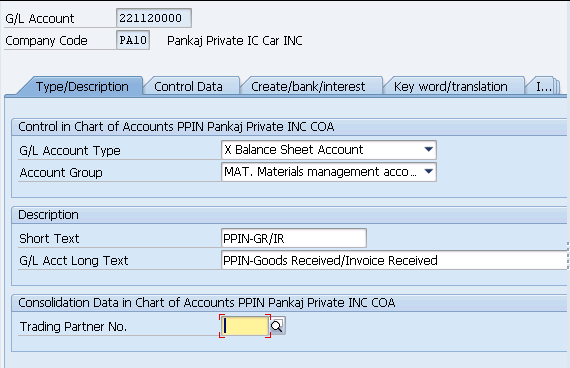
Task: Focus the Short Text input field
Action: tap(294, 238)
